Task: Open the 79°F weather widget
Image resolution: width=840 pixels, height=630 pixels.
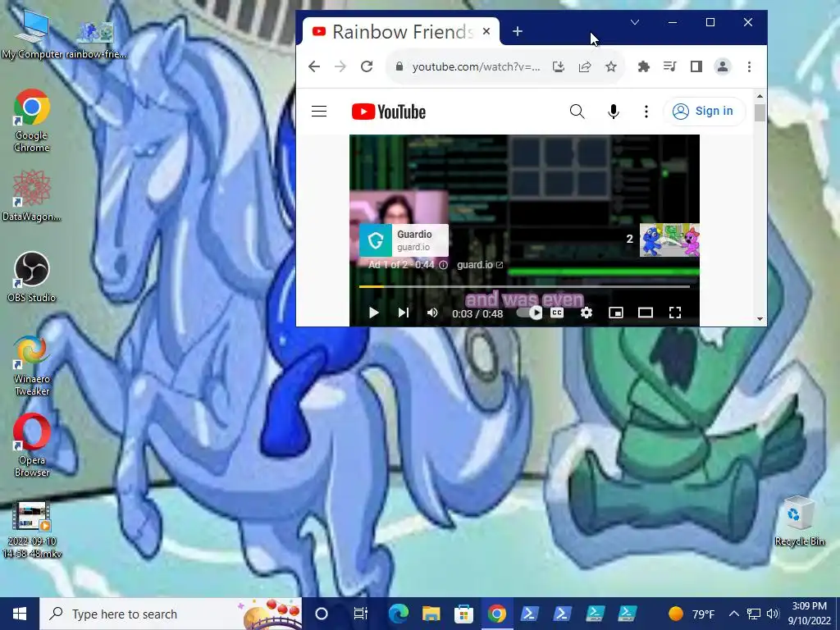Action: pyautogui.click(x=691, y=614)
